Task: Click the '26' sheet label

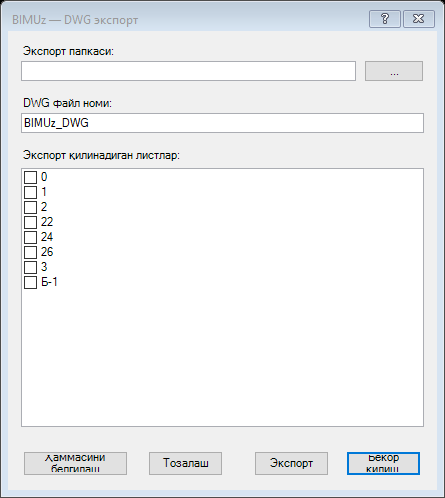Action: [x=47, y=252]
